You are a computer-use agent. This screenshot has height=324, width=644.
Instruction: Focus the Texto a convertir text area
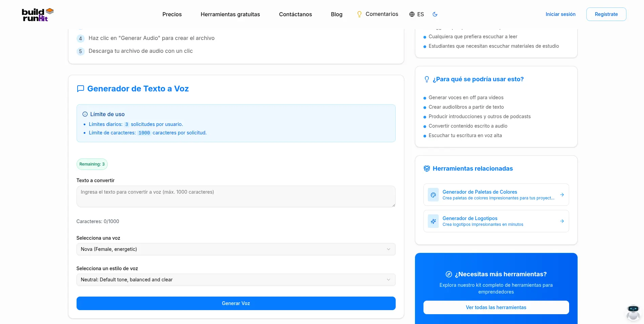point(236,196)
